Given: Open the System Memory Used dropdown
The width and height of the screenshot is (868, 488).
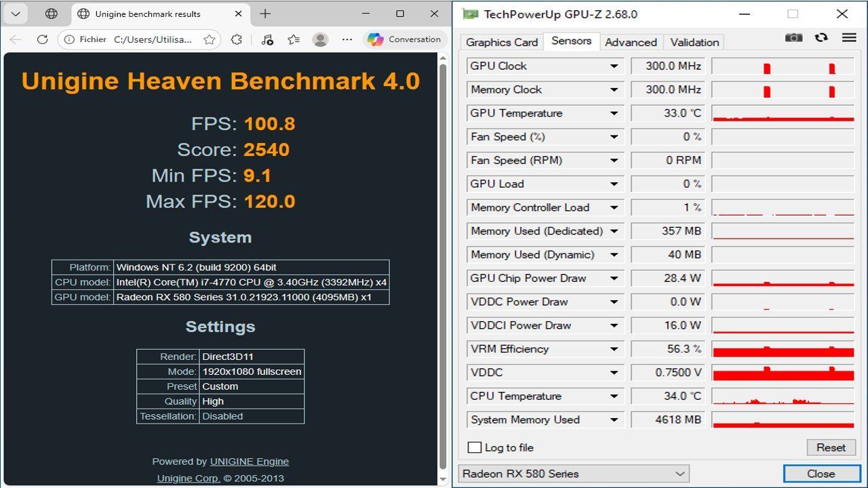Looking at the screenshot, I should (614, 420).
